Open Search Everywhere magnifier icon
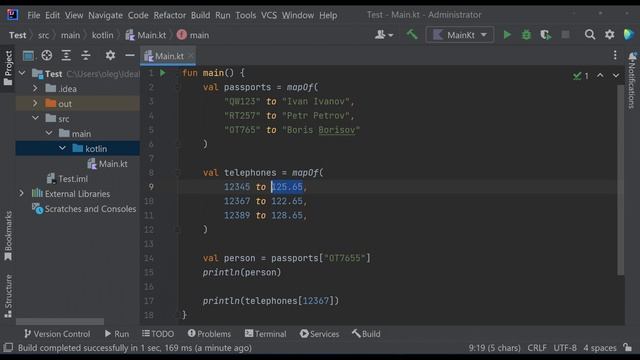640x360 pixels. (590, 35)
